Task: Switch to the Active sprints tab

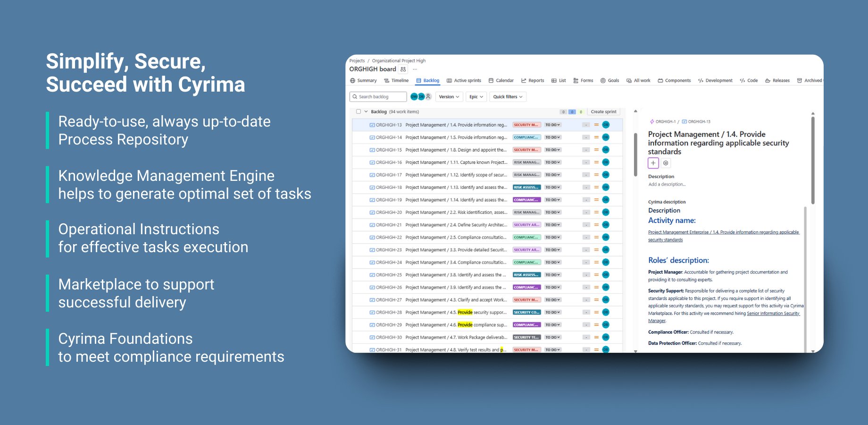Action: 464,81
